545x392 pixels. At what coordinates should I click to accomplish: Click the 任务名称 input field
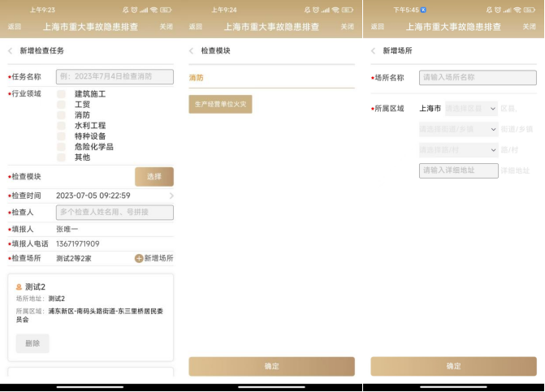tap(115, 77)
